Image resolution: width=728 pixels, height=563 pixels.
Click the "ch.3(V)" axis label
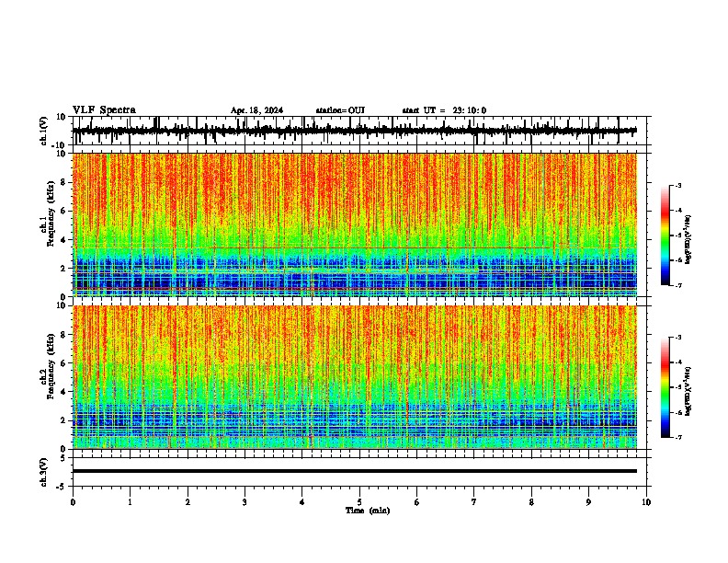click(x=44, y=472)
